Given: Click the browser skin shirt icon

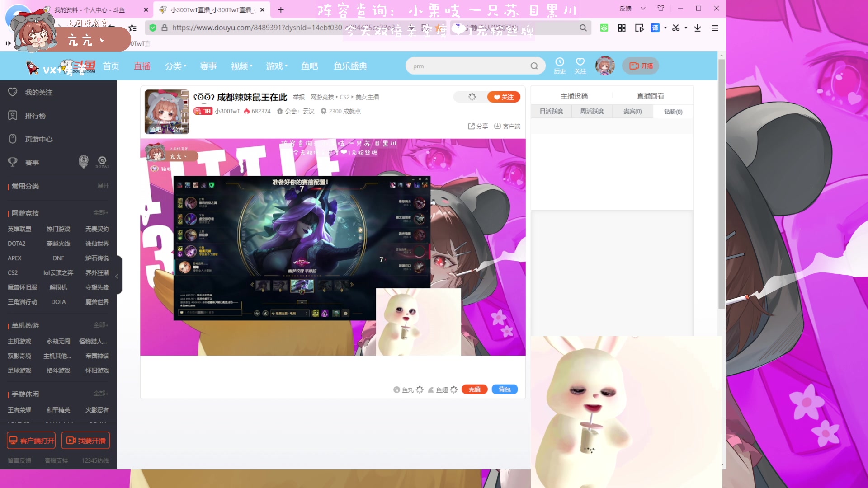Looking at the screenshot, I should pos(661,8).
